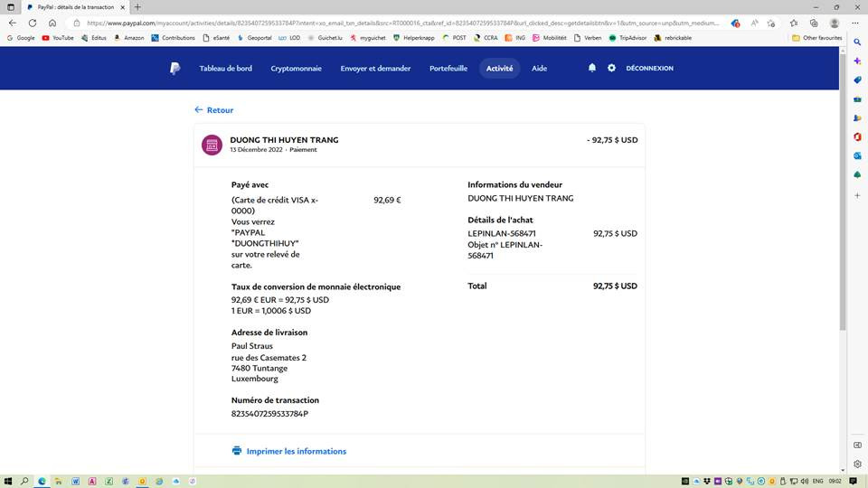Click the sidebar plus to add an app
The width and height of the screenshot is (868, 488).
click(x=857, y=195)
